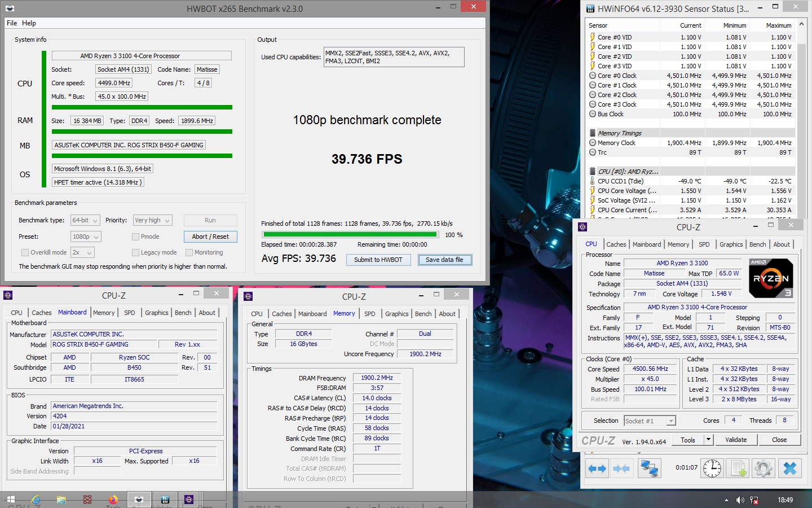Expand Tools dropdown arrow in CPU-Z
812x508 pixels.
click(709, 440)
